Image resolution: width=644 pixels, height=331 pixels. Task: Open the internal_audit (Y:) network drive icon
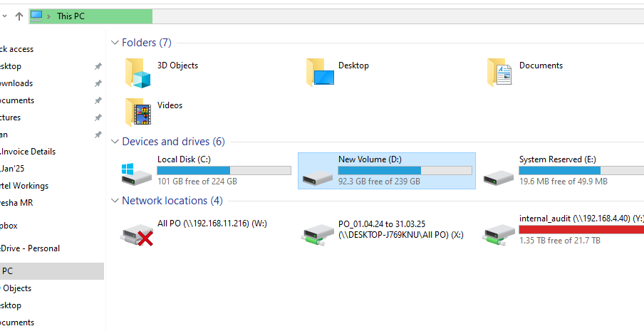[499, 236]
